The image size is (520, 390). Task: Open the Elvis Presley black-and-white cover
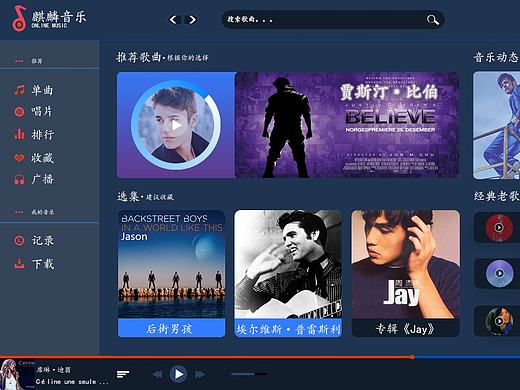[288, 264]
